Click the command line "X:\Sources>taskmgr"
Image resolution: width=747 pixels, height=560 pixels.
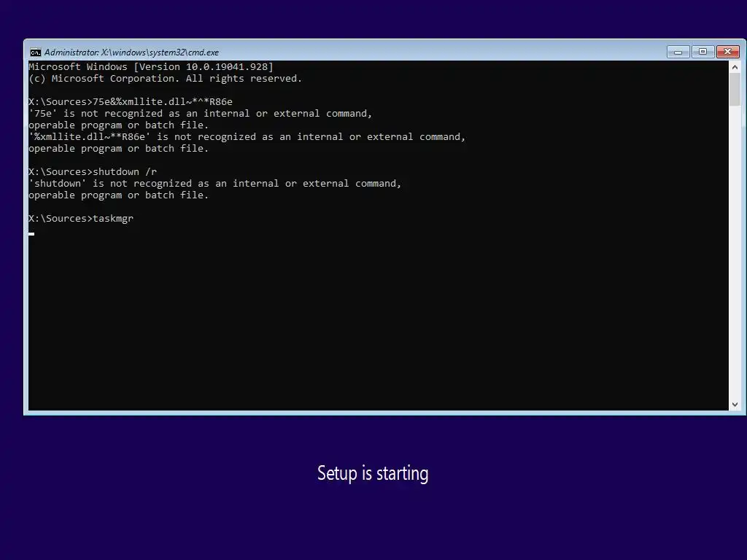pos(81,219)
